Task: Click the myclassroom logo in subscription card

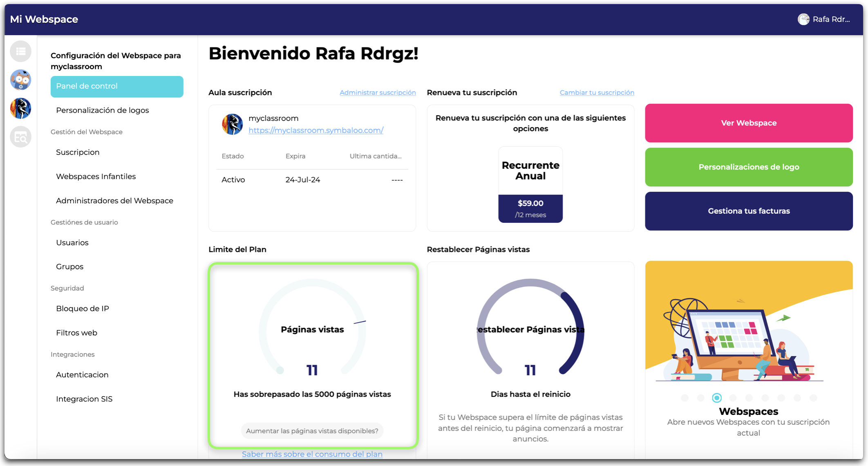Action: pos(232,124)
